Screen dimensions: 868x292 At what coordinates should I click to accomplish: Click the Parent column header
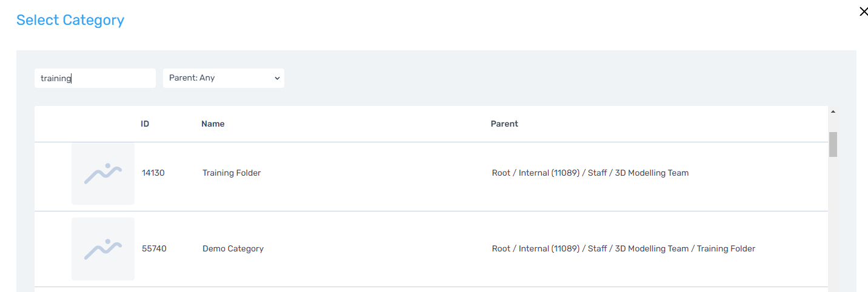pyautogui.click(x=504, y=124)
